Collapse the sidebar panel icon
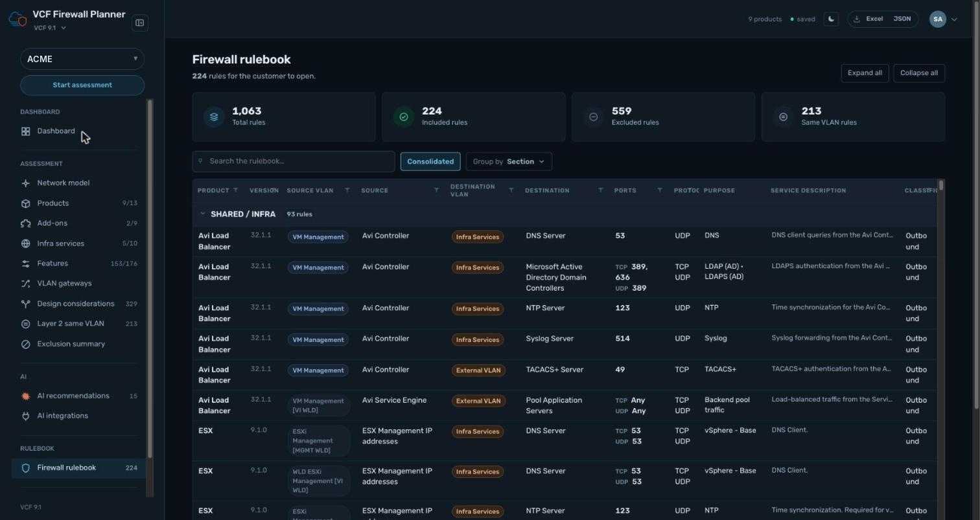Image resolution: width=980 pixels, height=520 pixels. tap(139, 23)
